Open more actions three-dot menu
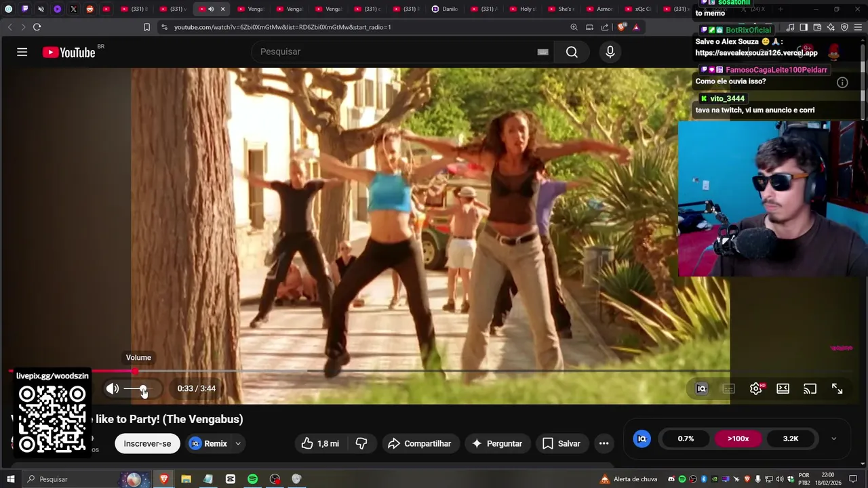868x488 pixels. 604,443
